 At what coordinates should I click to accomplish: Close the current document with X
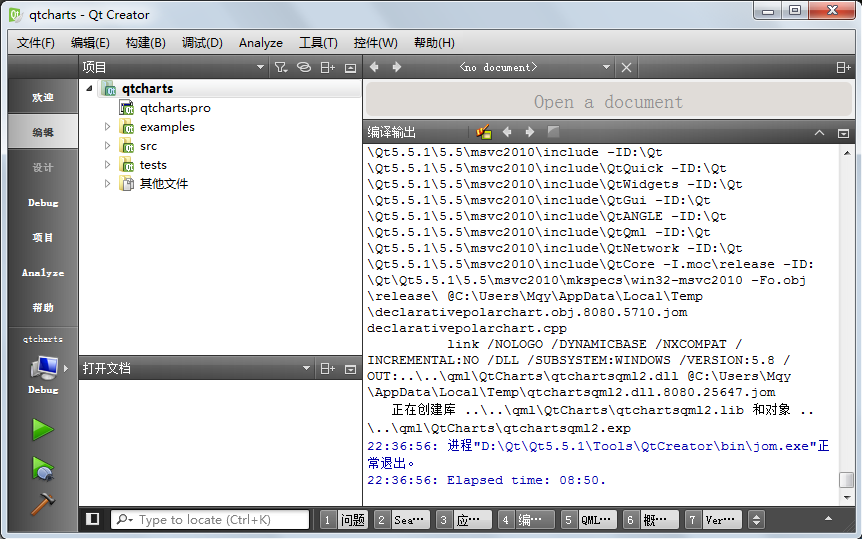[x=626, y=68]
